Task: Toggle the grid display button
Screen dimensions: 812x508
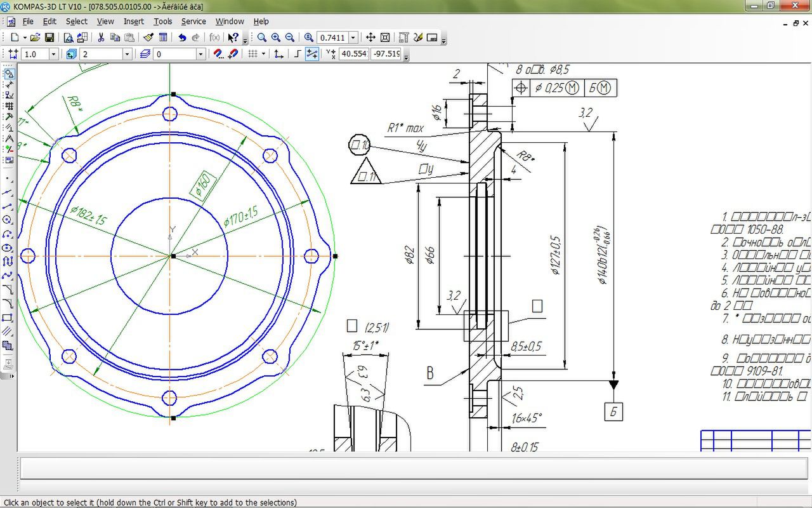Action: (252, 54)
